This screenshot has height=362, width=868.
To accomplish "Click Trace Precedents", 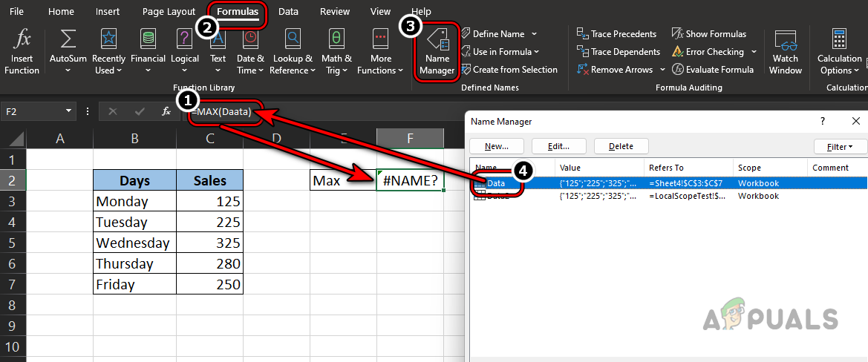I will tap(617, 33).
